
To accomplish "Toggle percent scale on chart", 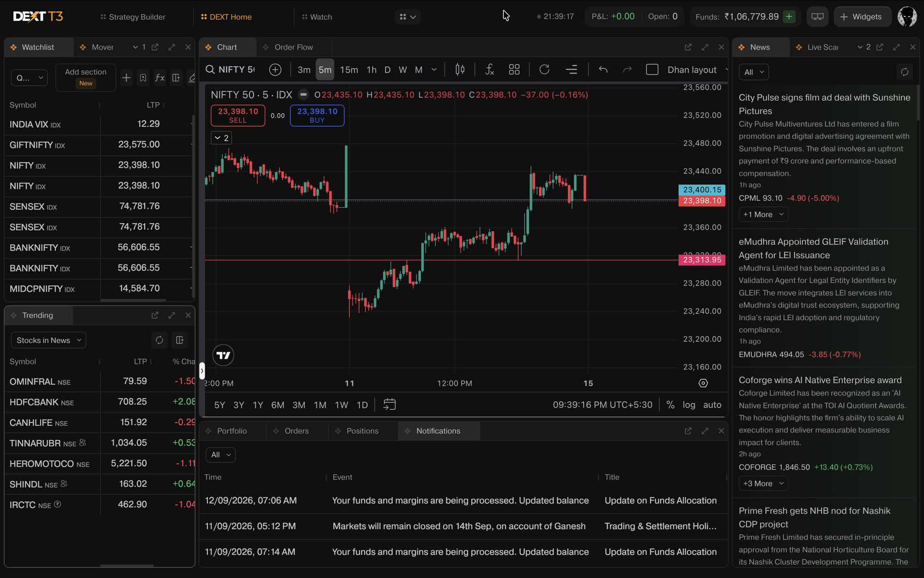I will pyautogui.click(x=670, y=405).
